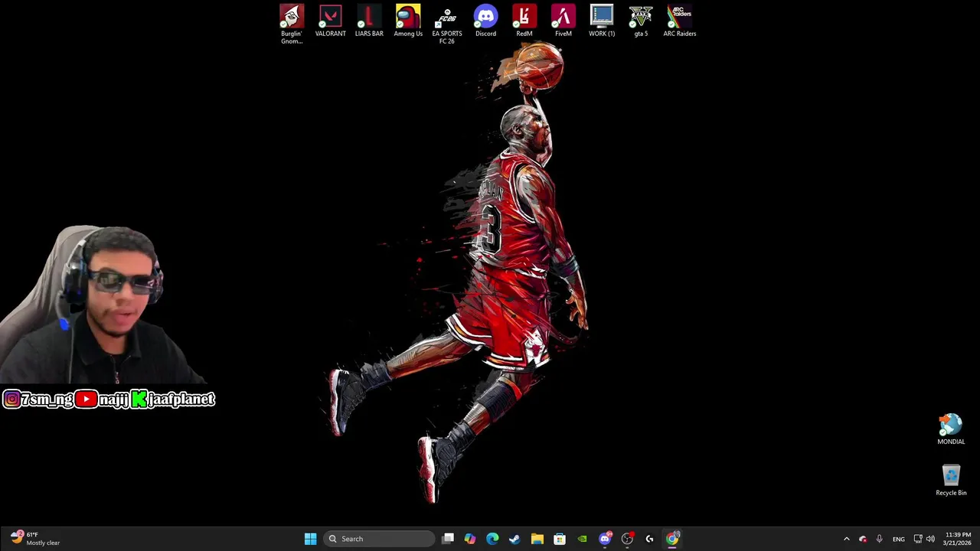Select the Discord desktop shortcut

tap(485, 21)
